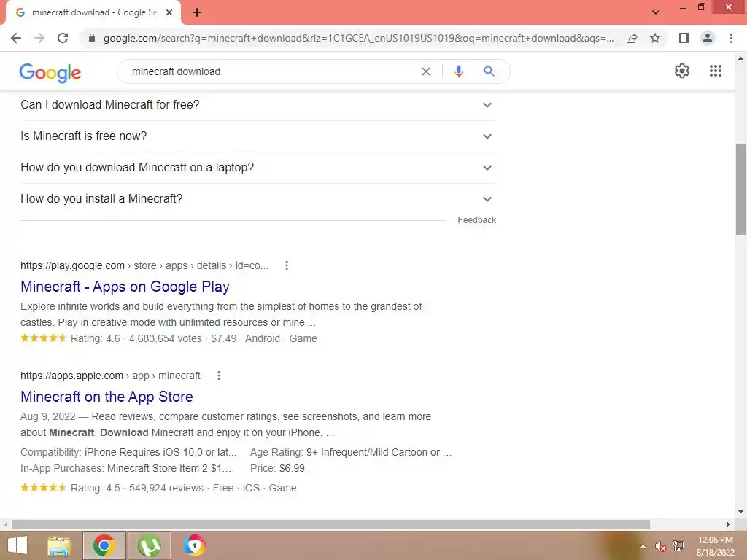
Task: Open the tab search chevron in title bar
Action: click(x=656, y=12)
